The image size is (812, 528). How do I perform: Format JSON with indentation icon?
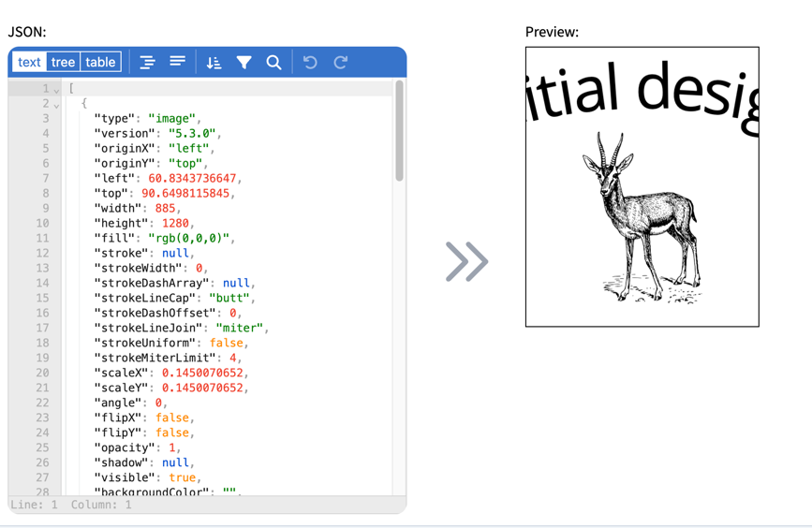click(148, 62)
